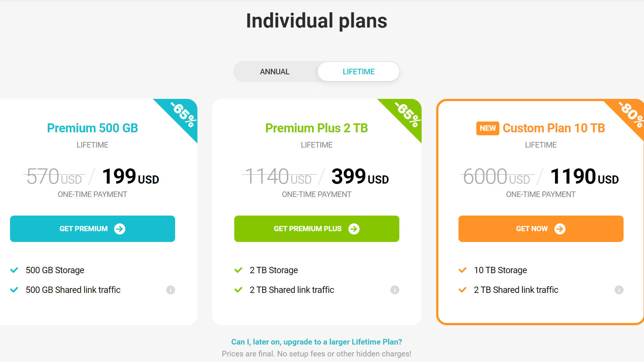The image size is (644, 362).
Task: Click the green -65% ribbon on Premium Plus
Action: tap(407, 115)
